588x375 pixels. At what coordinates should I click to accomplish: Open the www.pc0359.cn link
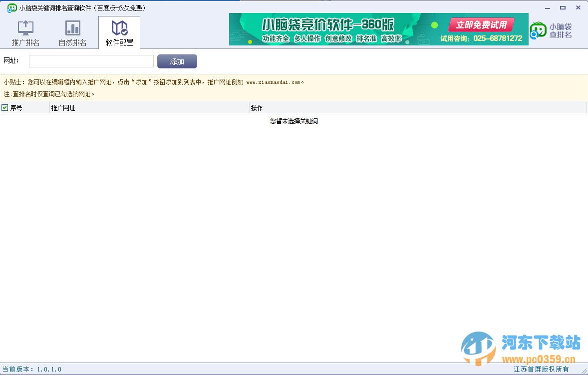click(540, 358)
